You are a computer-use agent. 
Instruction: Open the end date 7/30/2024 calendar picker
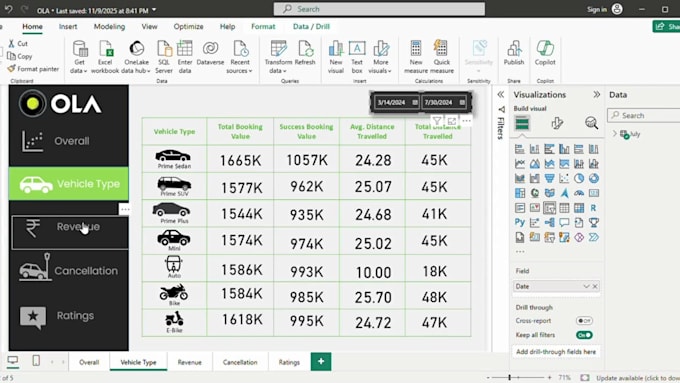(462, 102)
